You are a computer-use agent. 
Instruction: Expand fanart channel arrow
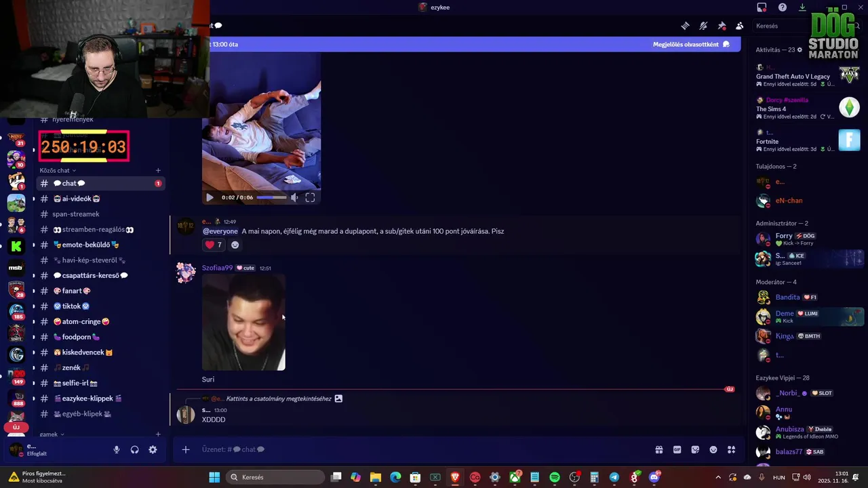pyautogui.click(x=34, y=291)
